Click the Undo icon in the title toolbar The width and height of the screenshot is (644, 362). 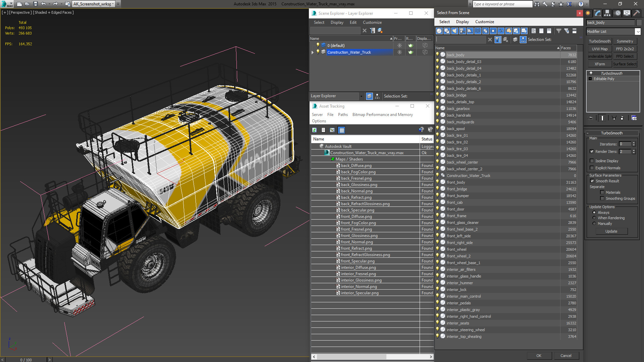[x=44, y=4]
